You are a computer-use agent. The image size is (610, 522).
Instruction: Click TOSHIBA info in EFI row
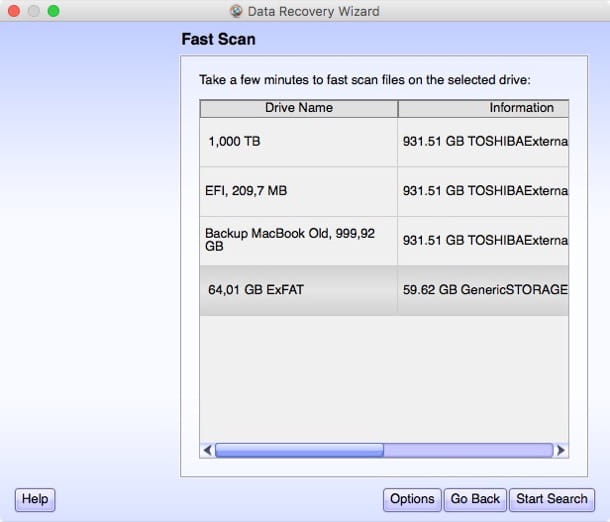pyautogui.click(x=483, y=191)
